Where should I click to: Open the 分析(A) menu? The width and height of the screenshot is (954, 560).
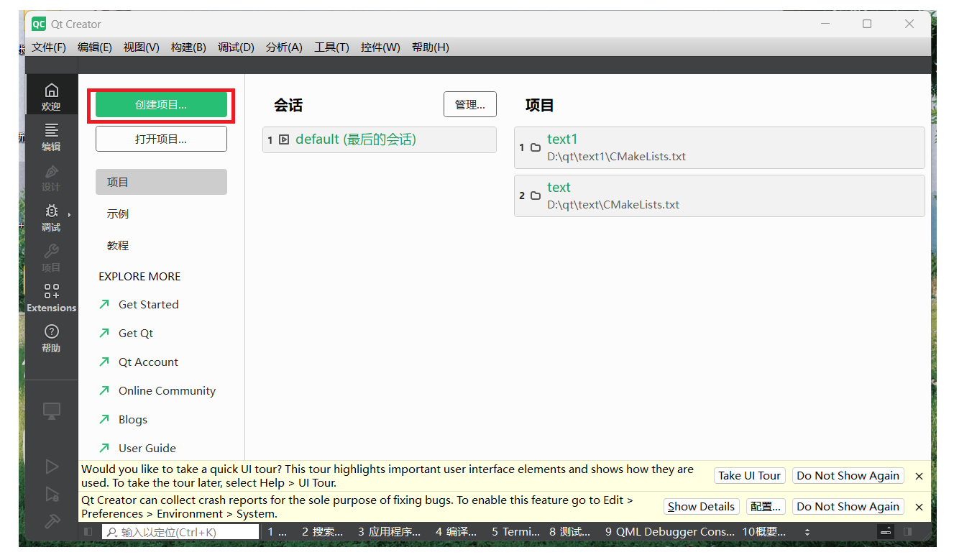[x=284, y=47]
